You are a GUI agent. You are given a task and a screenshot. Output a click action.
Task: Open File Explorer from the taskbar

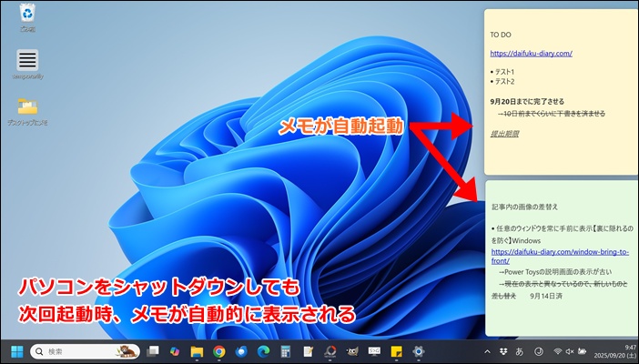pyautogui.click(x=197, y=351)
